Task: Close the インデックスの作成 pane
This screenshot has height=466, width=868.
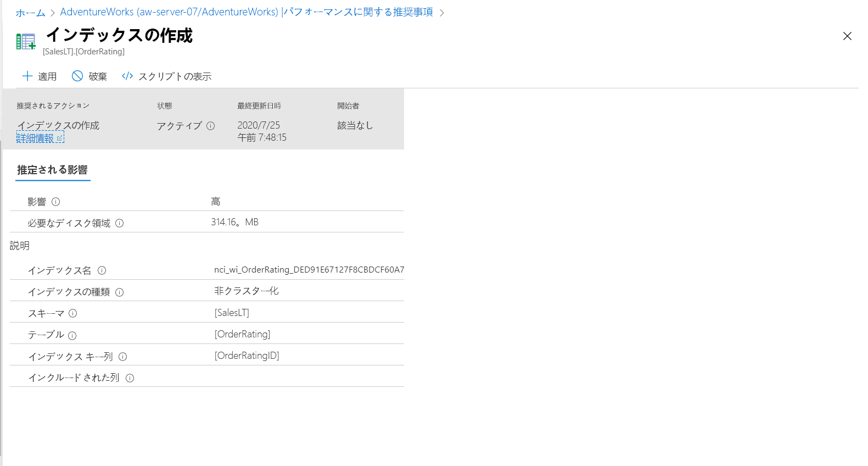Action: pyautogui.click(x=847, y=36)
